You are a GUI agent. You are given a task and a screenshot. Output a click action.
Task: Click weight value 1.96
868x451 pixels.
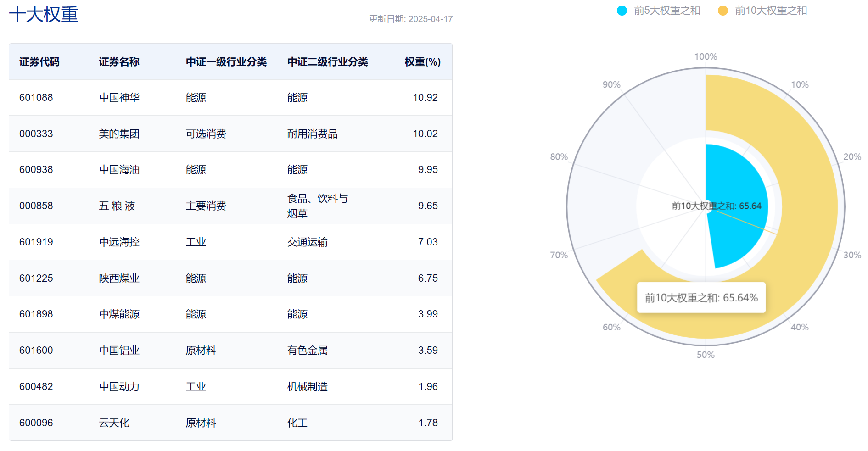coord(428,387)
